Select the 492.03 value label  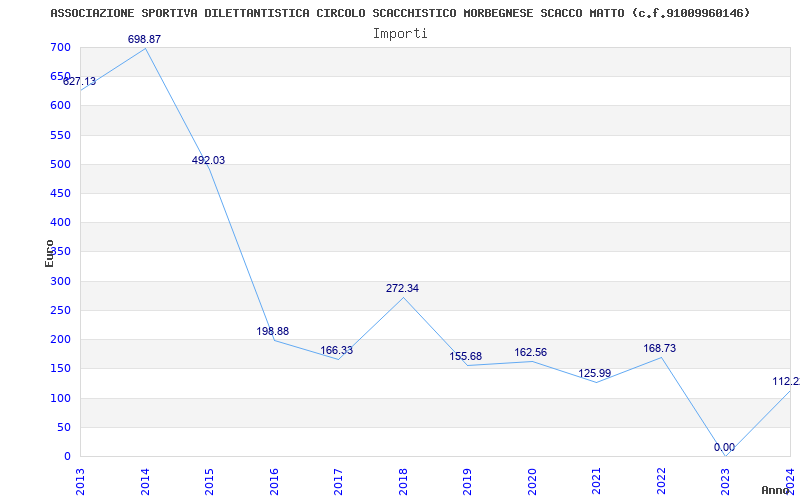pos(208,160)
